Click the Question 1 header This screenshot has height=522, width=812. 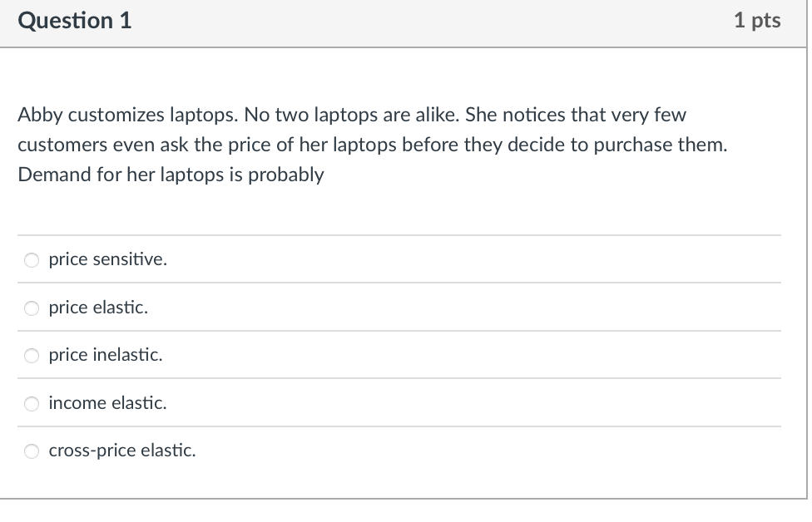tap(74, 21)
